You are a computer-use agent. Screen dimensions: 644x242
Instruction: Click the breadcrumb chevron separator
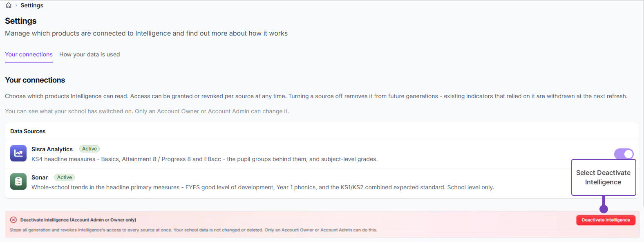(16, 5)
